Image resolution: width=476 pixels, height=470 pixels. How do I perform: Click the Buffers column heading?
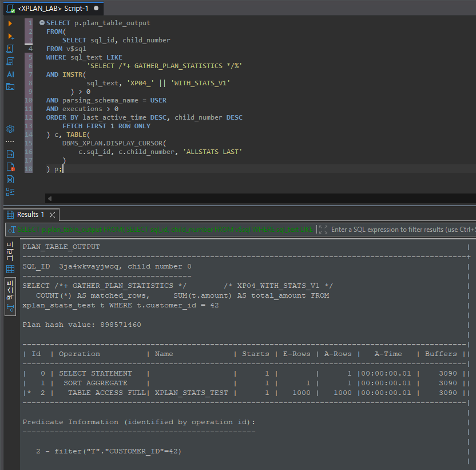[x=441, y=354]
